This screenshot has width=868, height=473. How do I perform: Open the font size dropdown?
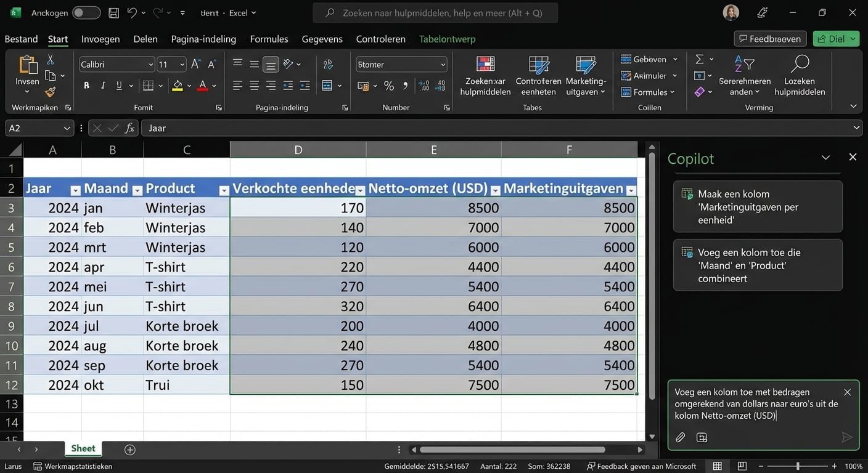click(x=171, y=64)
